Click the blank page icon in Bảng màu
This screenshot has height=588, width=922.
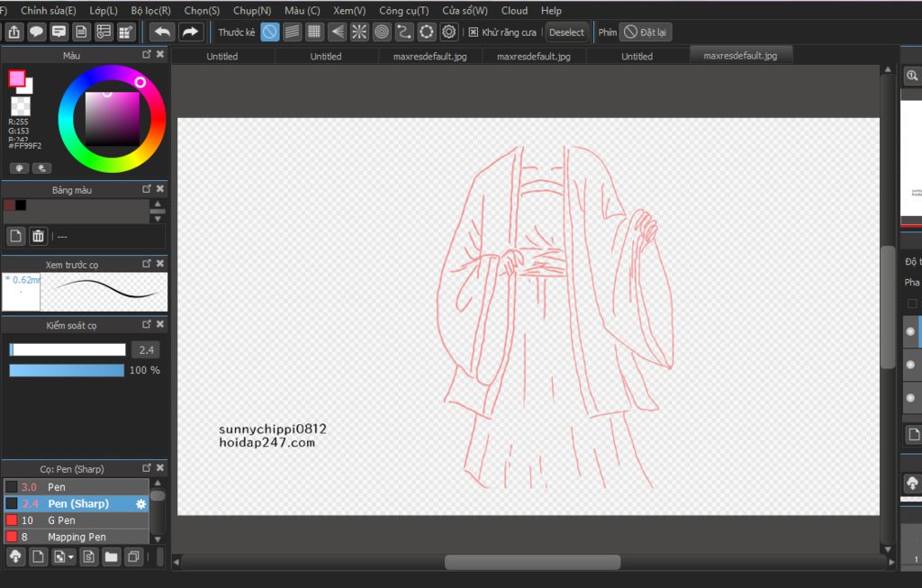point(16,237)
